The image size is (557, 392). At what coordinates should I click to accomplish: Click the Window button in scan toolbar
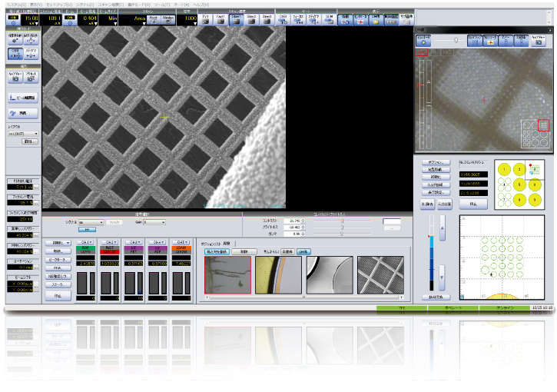pyautogui.click(x=169, y=18)
